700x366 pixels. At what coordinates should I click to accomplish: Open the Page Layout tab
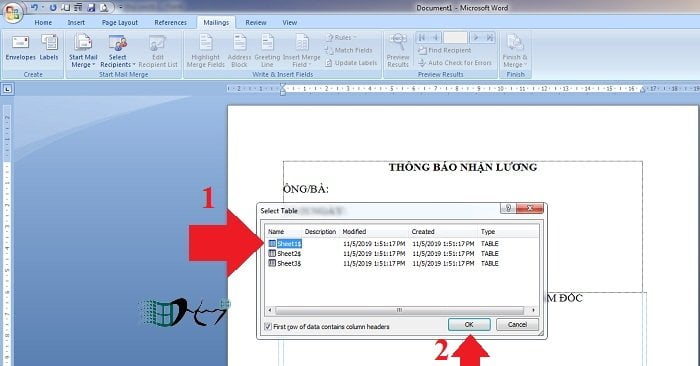[120, 22]
